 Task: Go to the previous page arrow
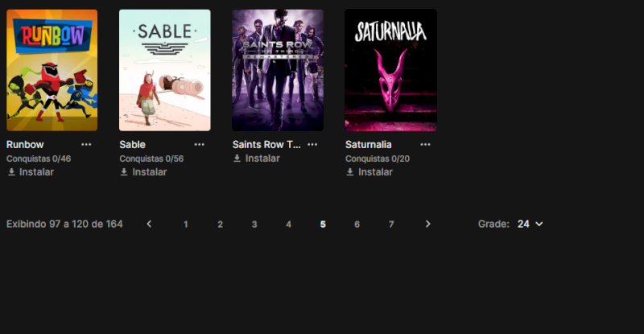click(x=149, y=224)
